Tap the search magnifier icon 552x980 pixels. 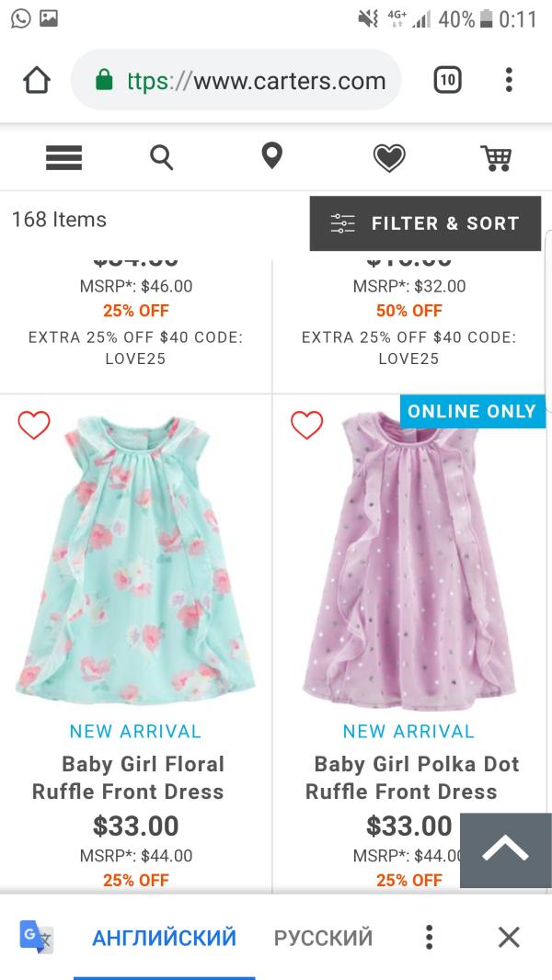162,158
